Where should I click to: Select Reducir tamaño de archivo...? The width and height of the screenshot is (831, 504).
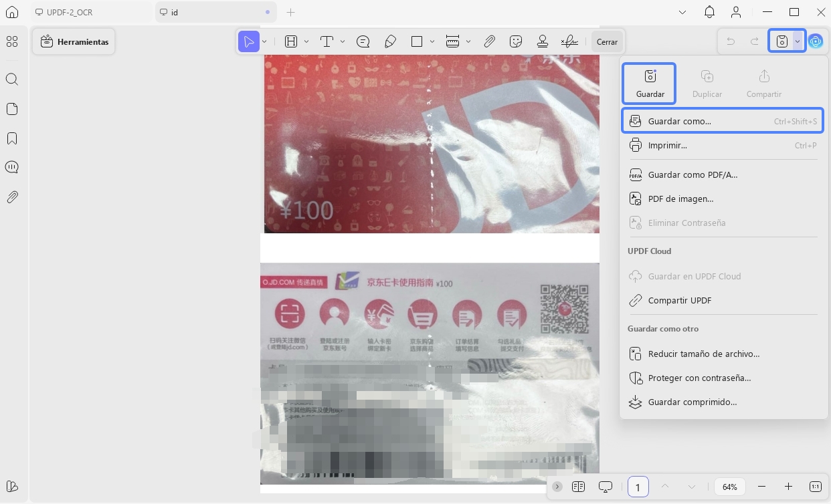[x=723, y=354]
